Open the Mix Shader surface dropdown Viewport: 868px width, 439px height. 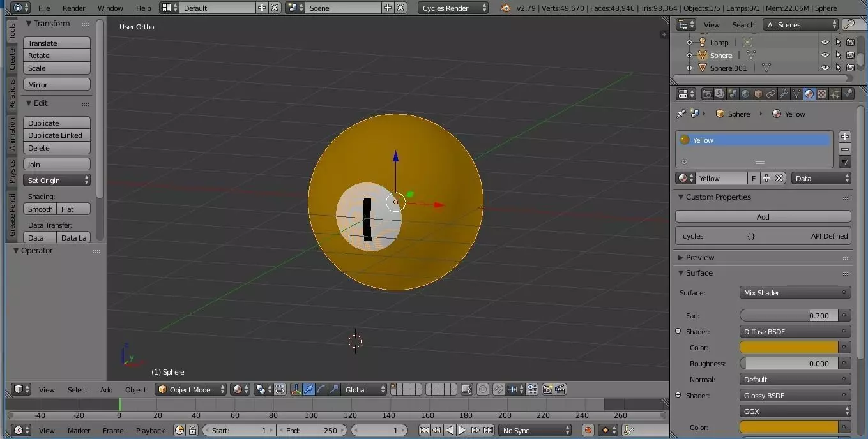click(795, 293)
